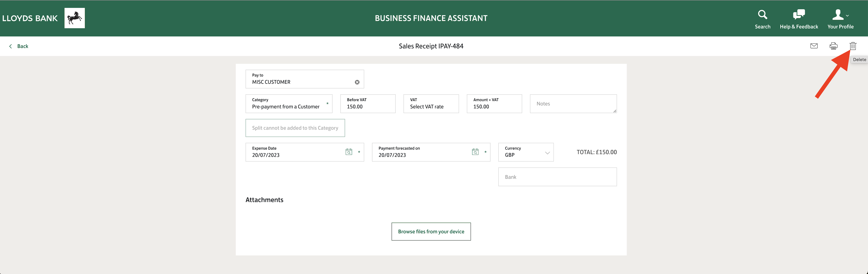This screenshot has height=274, width=868.
Task: Click the TOTAL: £150.00 text
Action: coord(596,152)
